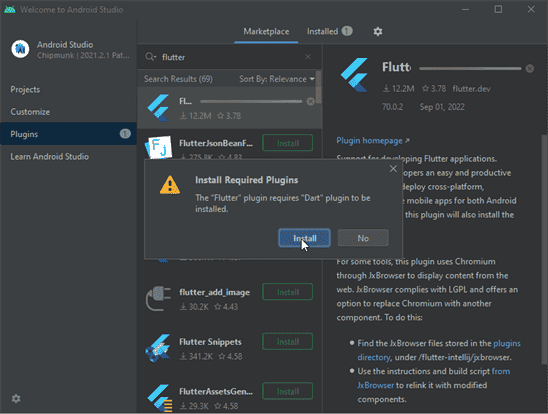The height and width of the screenshot is (414, 548).
Task: Clear the flutter search text
Action: pyautogui.click(x=308, y=57)
